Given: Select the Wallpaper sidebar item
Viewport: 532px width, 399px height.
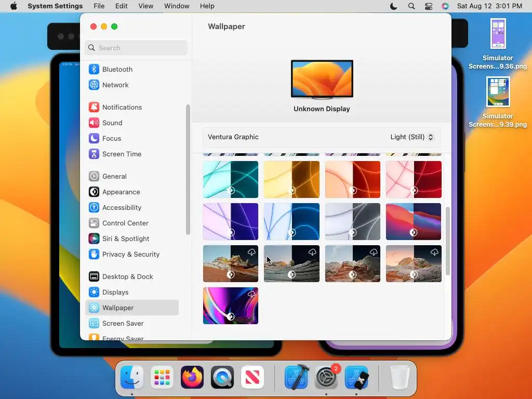Looking at the screenshot, I should [132, 308].
